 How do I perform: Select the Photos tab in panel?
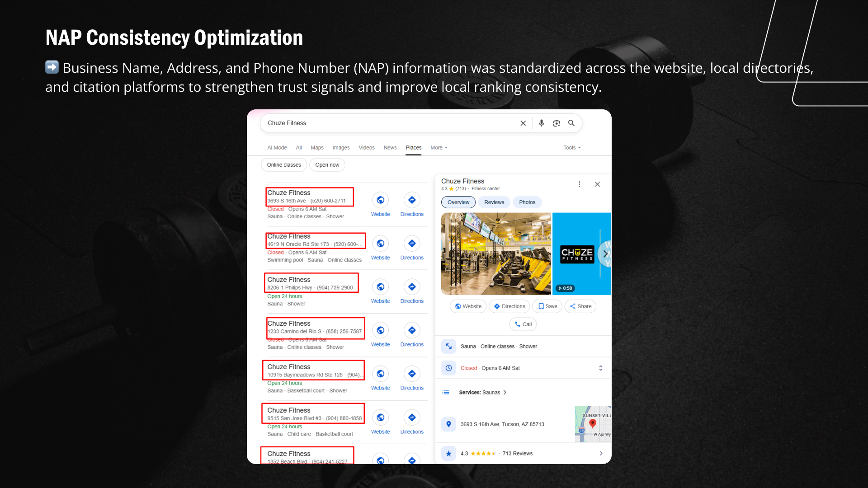click(x=527, y=202)
